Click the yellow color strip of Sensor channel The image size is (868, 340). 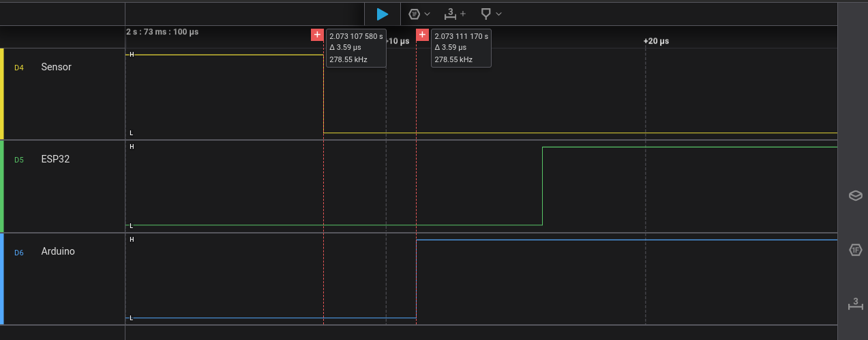tap(2, 94)
